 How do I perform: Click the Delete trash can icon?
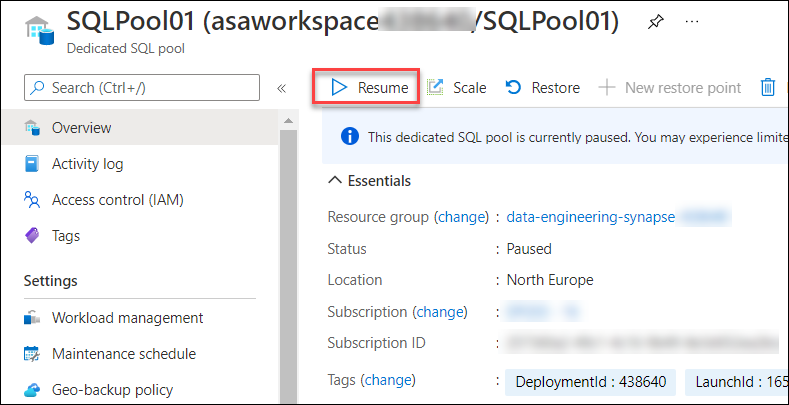click(x=767, y=88)
